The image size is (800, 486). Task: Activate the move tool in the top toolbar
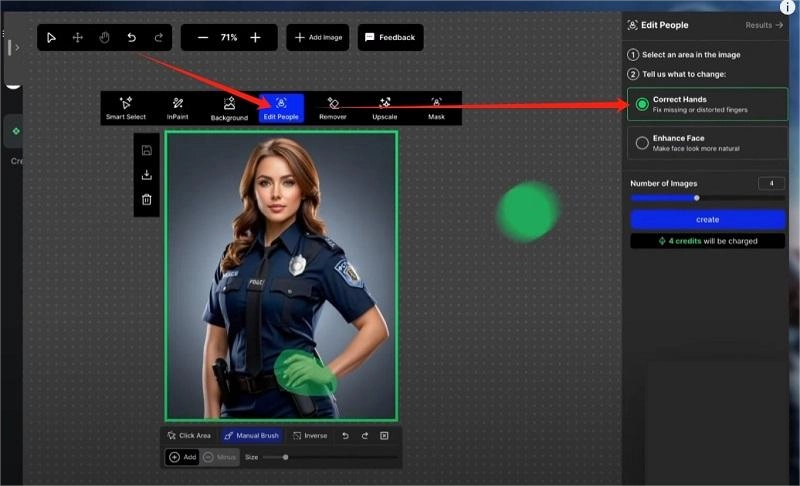point(78,38)
